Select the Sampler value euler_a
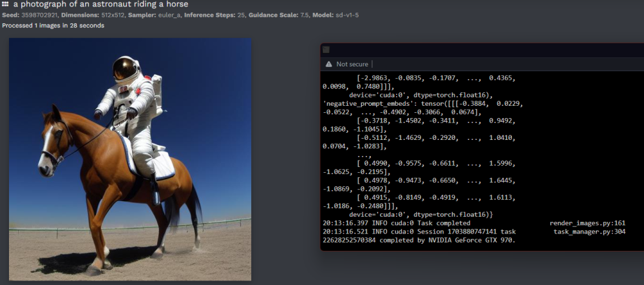This screenshot has width=644, height=285. 169,15
